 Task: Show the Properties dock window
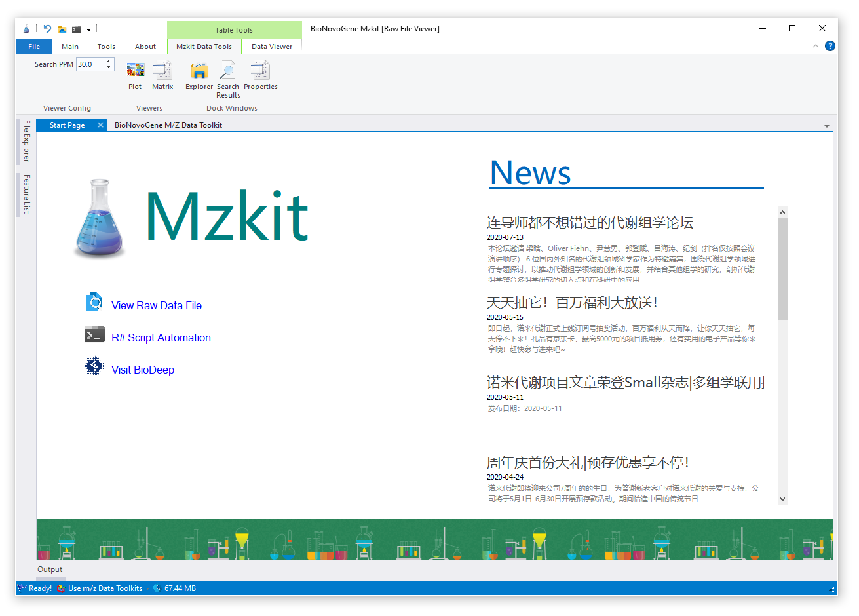coord(261,75)
